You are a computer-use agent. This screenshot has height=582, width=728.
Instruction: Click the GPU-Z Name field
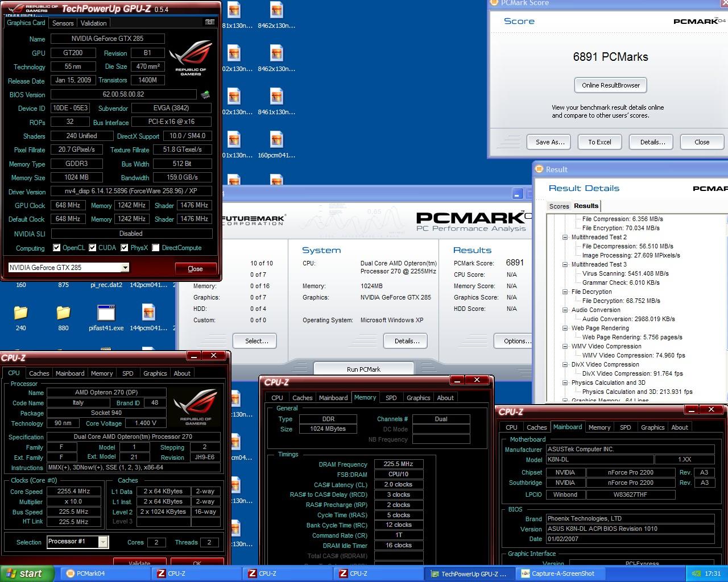coord(107,39)
